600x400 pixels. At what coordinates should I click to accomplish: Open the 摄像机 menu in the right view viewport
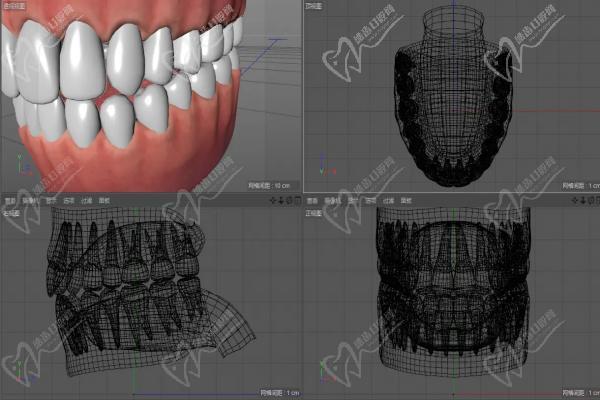click(x=29, y=200)
